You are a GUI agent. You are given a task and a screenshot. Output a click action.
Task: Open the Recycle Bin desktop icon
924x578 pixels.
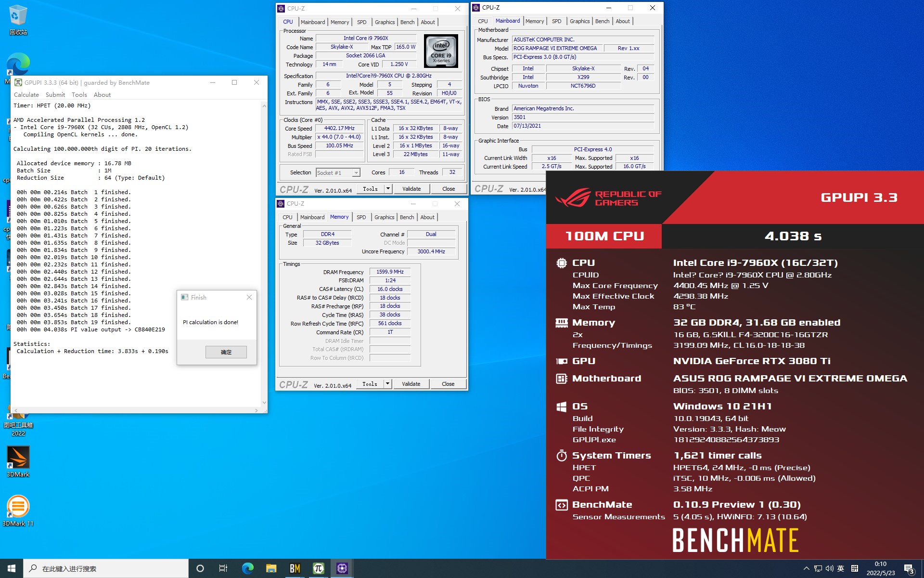pyautogui.click(x=18, y=20)
